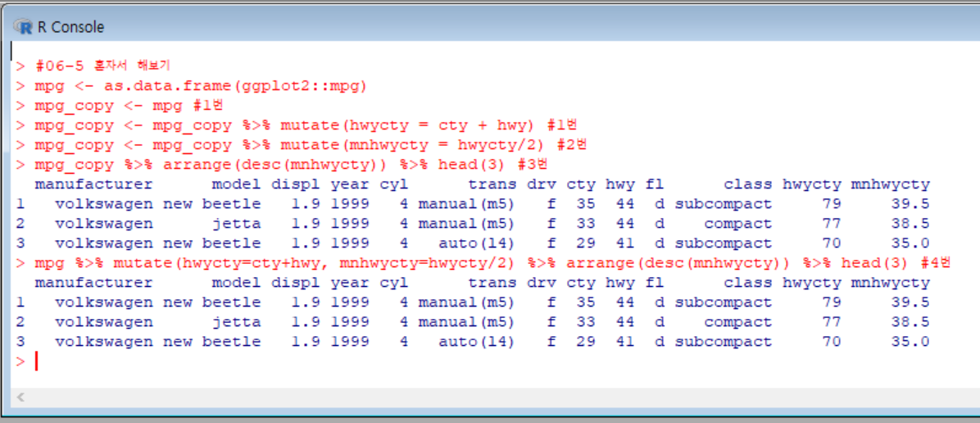The image size is (980, 423).
Task: Click the "R Console" window title
Action: [70, 27]
